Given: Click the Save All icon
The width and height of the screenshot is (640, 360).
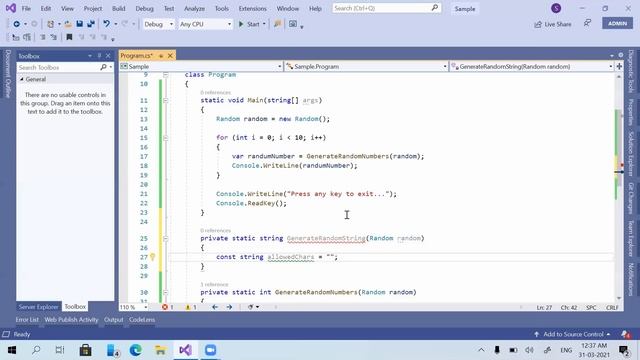Looking at the screenshot, I should (91, 24).
